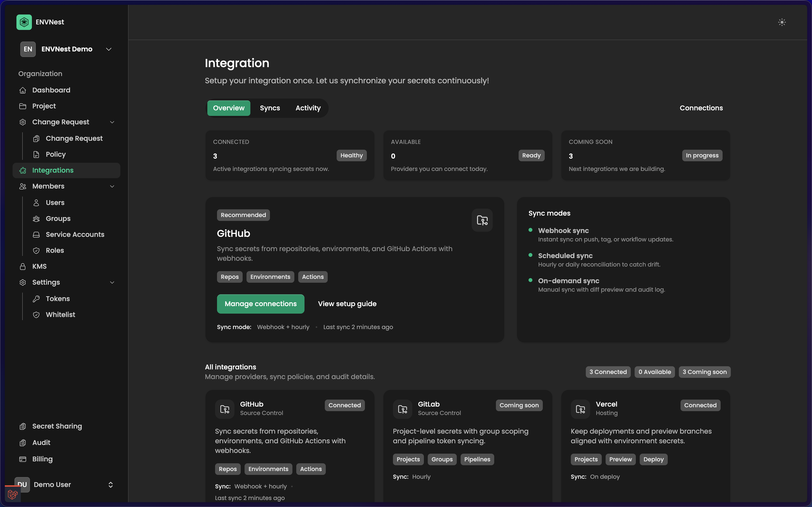The image size is (812, 507).
Task: Open Dashboard from the sidebar
Action: point(51,90)
